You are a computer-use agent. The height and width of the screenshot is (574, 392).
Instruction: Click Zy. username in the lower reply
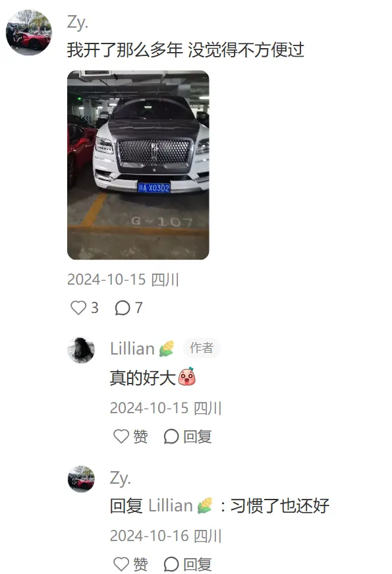pos(120,478)
